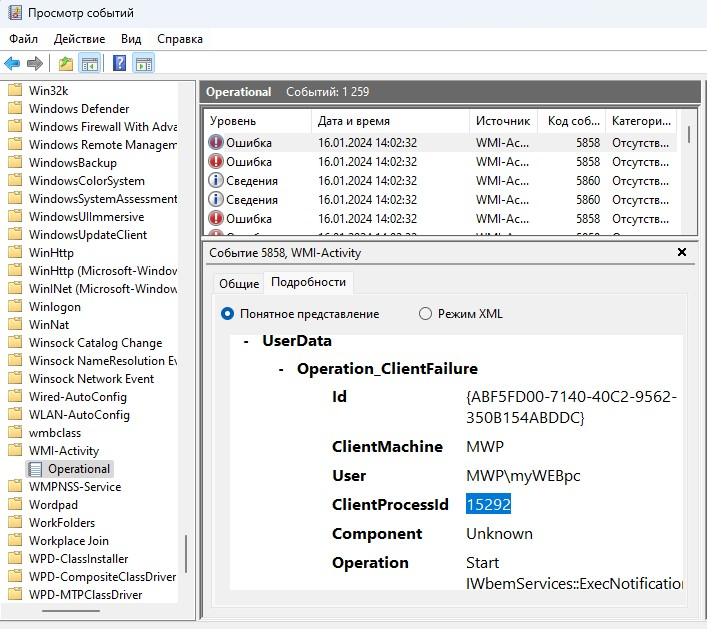This screenshot has width=707, height=629.
Task: Select Windows Firewall With Advanced tree item
Action: point(103,126)
